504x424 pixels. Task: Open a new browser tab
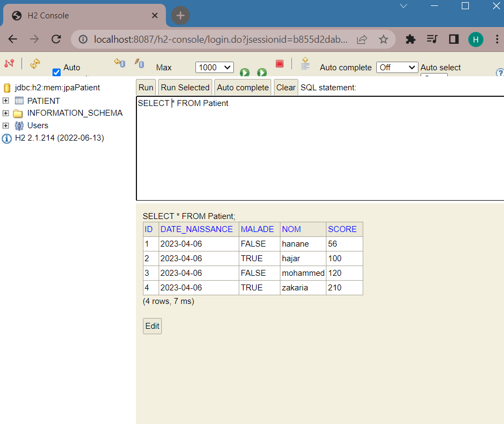pyautogui.click(x=180, y=16)
